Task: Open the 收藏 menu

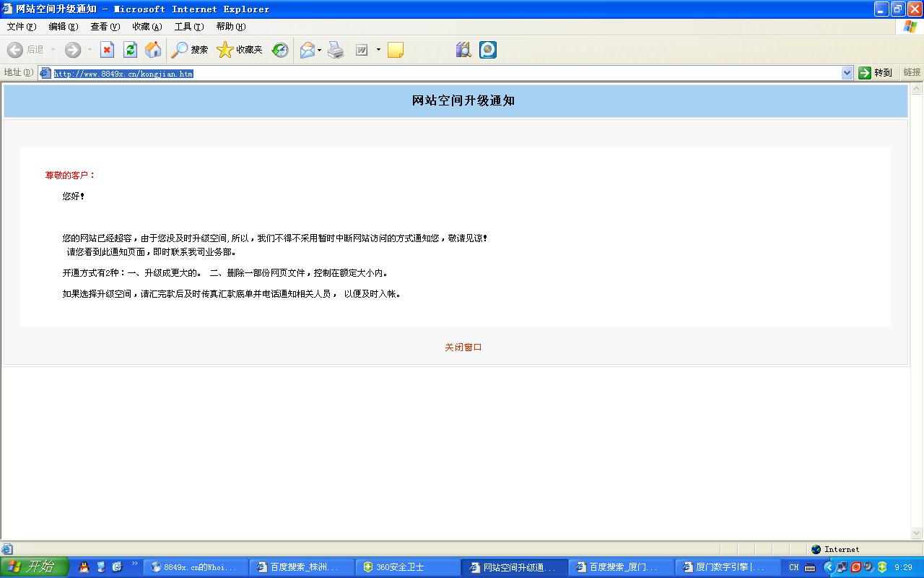Action: click(147, 27)
